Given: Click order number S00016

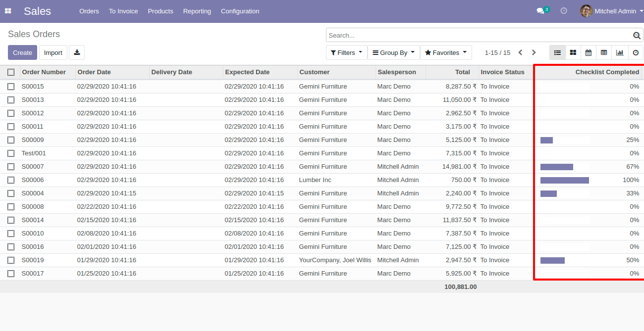Looking at the screenshot, I should (33, 247).
